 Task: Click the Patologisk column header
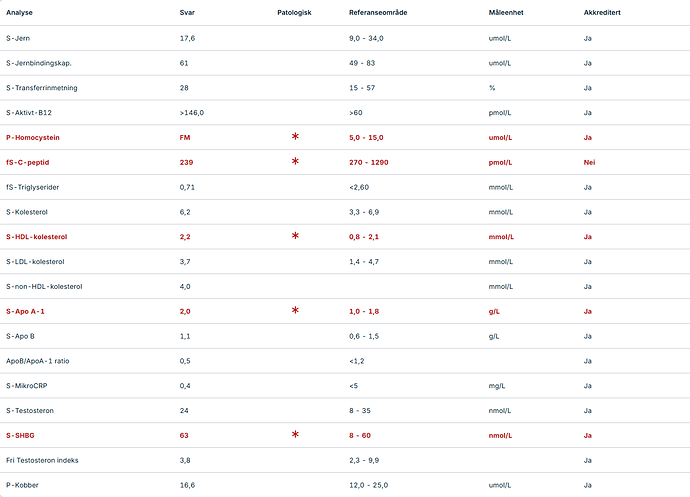tap(294, 12)
